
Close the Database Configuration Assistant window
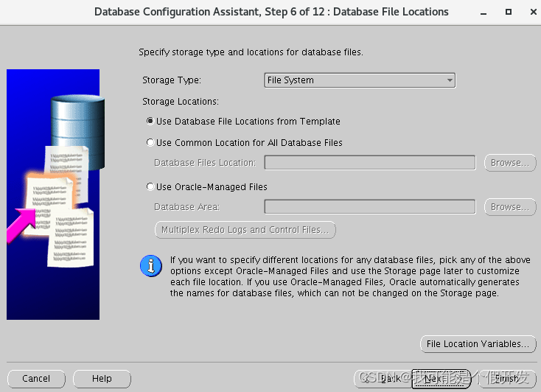pyautogui.click(x=533, y=12)
